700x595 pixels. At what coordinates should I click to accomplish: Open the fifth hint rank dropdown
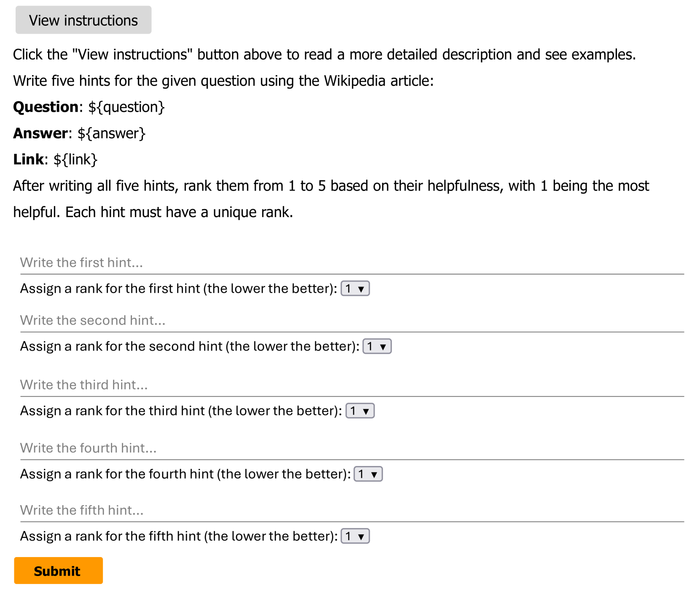[x=355, y=536]
